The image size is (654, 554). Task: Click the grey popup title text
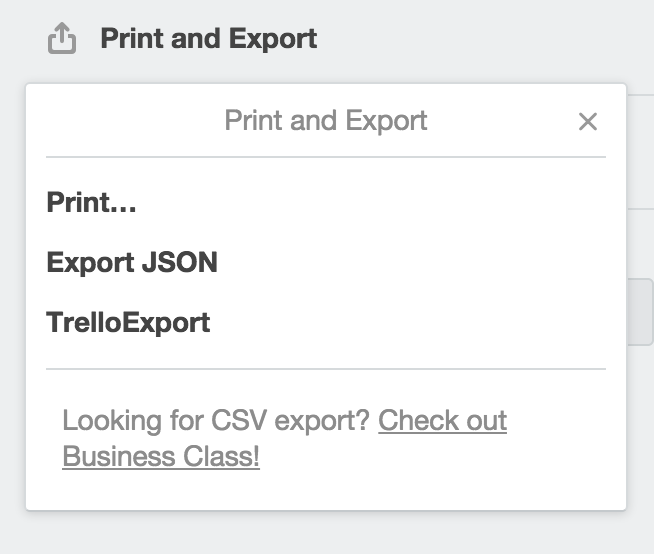point(326,121)
